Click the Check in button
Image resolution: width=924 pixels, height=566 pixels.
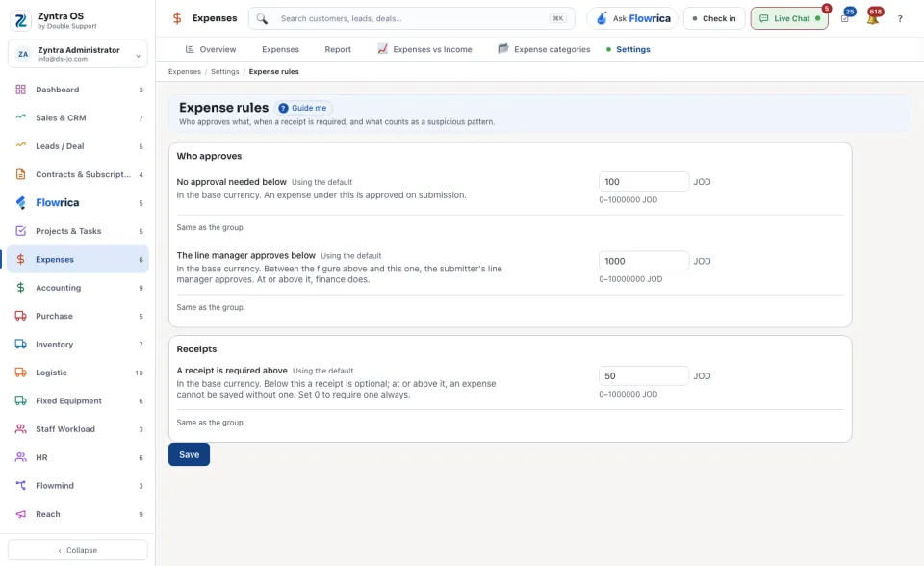pyautogui.click(x=714, y=19)
